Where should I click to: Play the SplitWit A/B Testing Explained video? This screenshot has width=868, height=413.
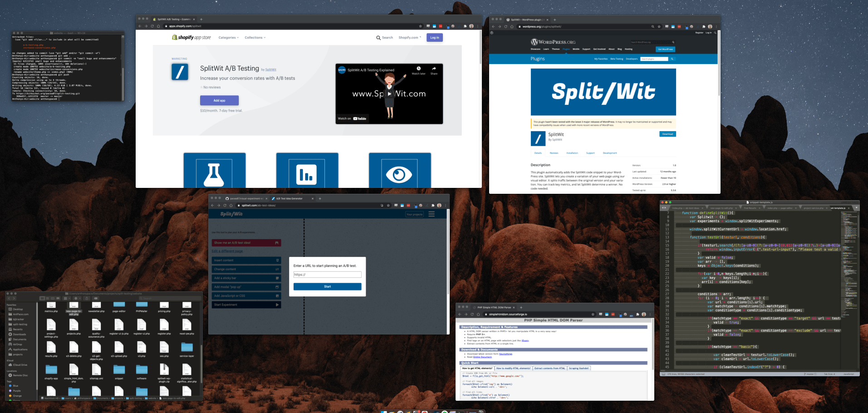389,94
